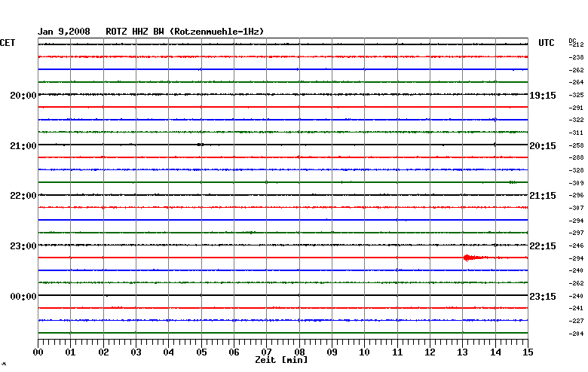Click the minute axis label '01'

[x=71, y=352]
